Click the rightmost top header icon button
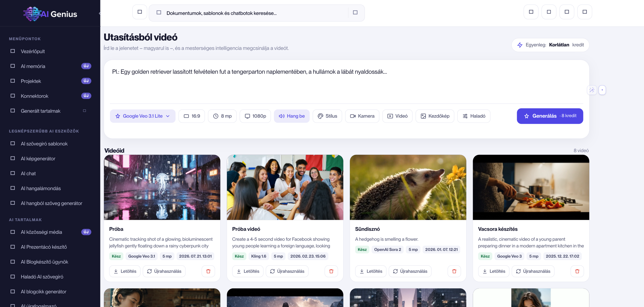 (585, 12)
